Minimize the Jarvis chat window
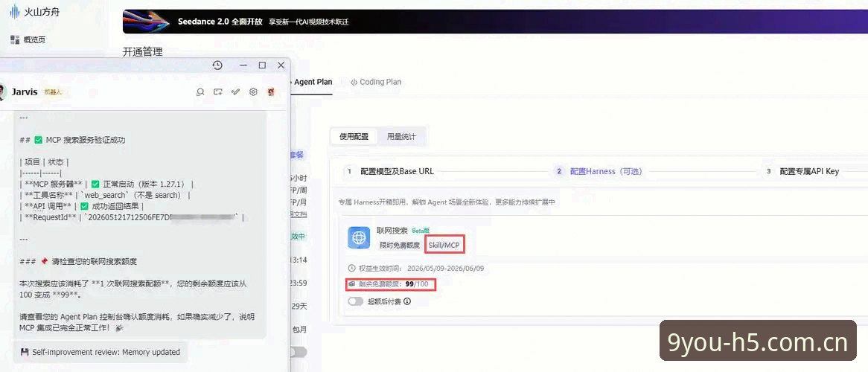868x372 pixels. [243, 65]
